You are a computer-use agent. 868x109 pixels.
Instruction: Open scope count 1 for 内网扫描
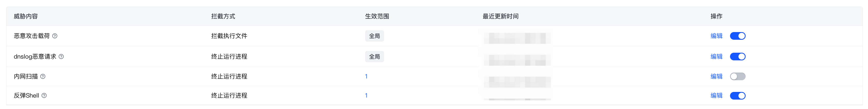tap(366, 76)
